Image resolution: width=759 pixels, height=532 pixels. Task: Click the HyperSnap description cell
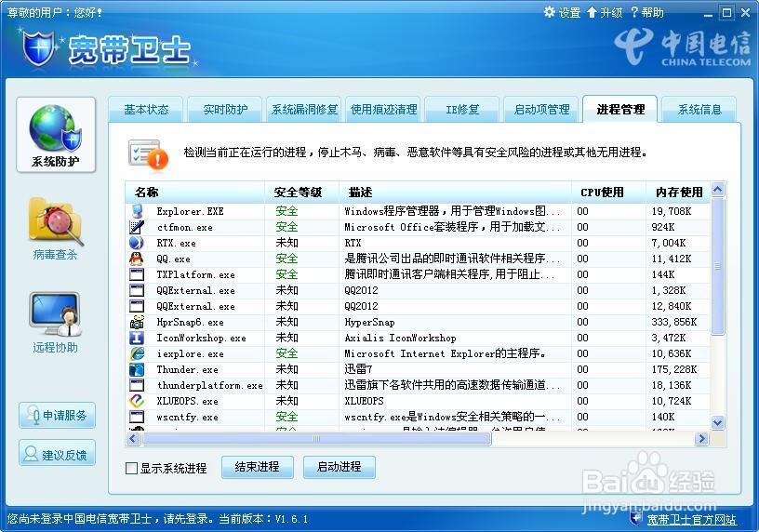[369, 322]
